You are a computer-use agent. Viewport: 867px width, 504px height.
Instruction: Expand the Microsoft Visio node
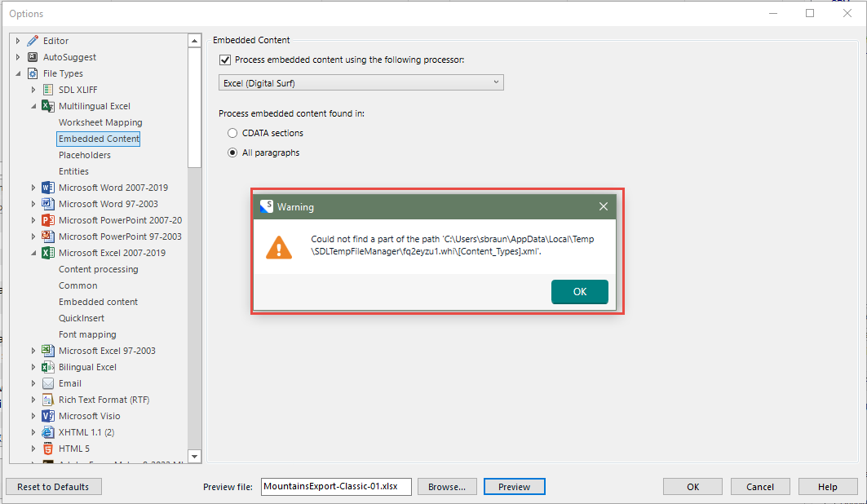pos(33,416)
